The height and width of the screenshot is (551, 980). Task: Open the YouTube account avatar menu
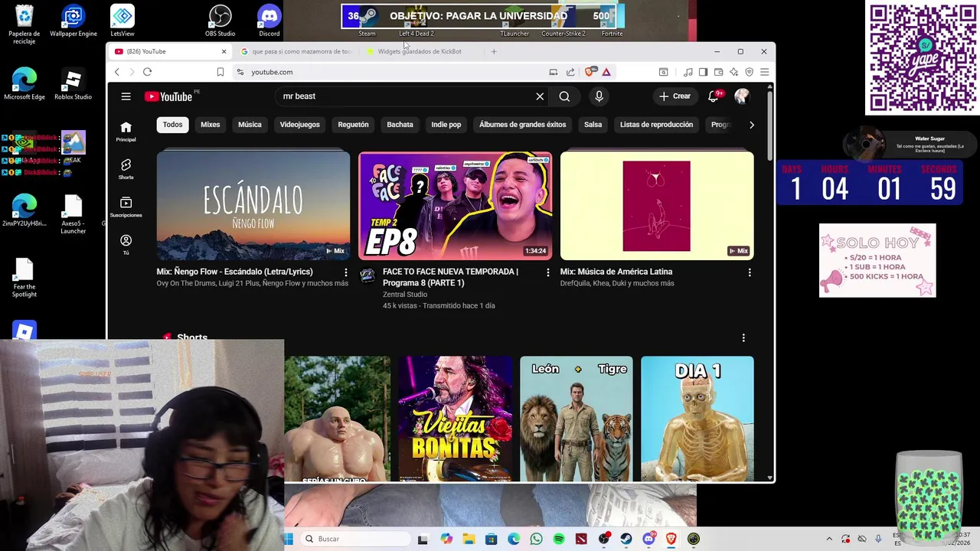[741, 96]
